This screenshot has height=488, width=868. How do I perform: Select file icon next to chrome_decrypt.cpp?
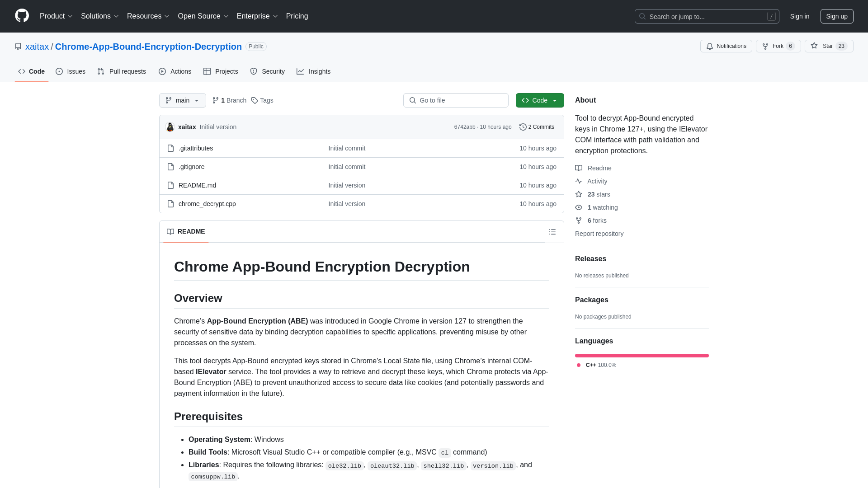[170, 204]
